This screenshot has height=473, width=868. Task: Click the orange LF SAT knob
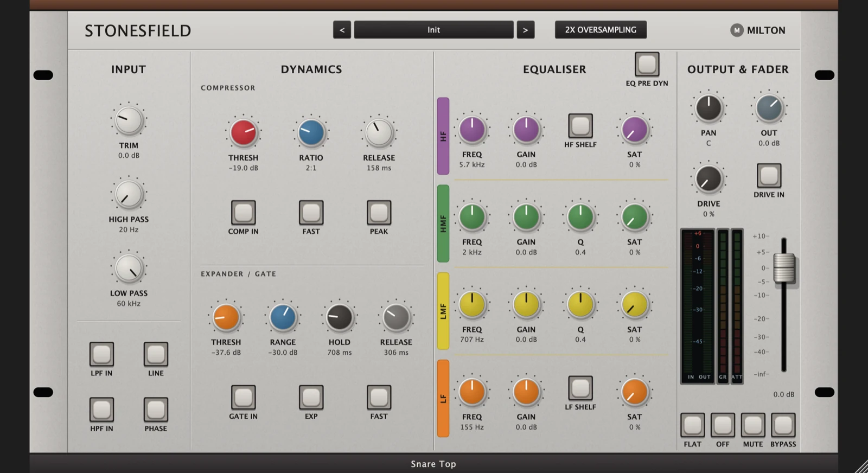coord(634,392)
